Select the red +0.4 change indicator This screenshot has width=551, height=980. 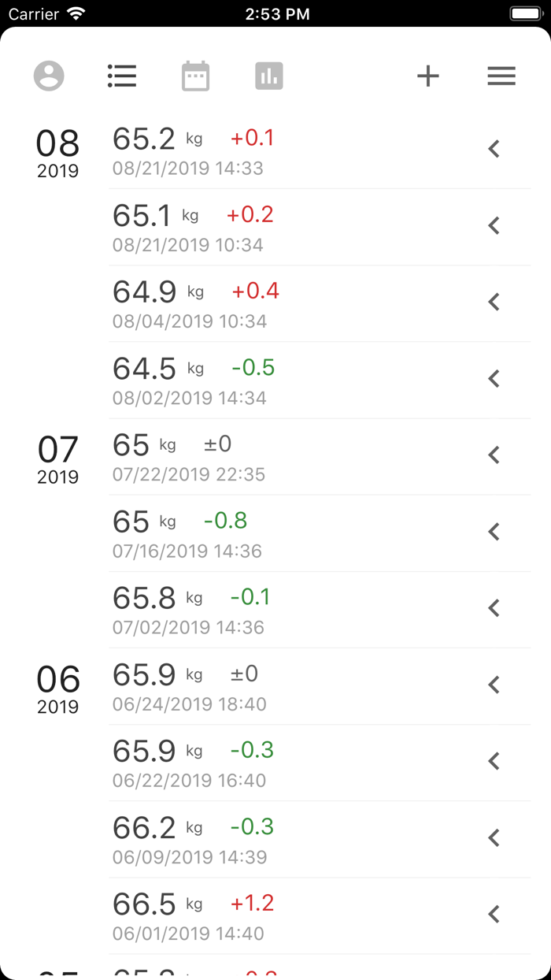tap(257, 291)
